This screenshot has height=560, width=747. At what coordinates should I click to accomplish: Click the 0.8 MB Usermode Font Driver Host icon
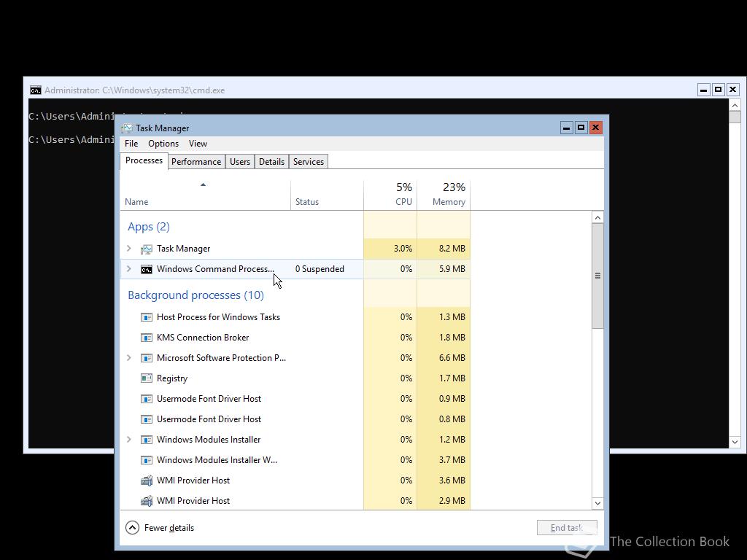pos(146,419)
